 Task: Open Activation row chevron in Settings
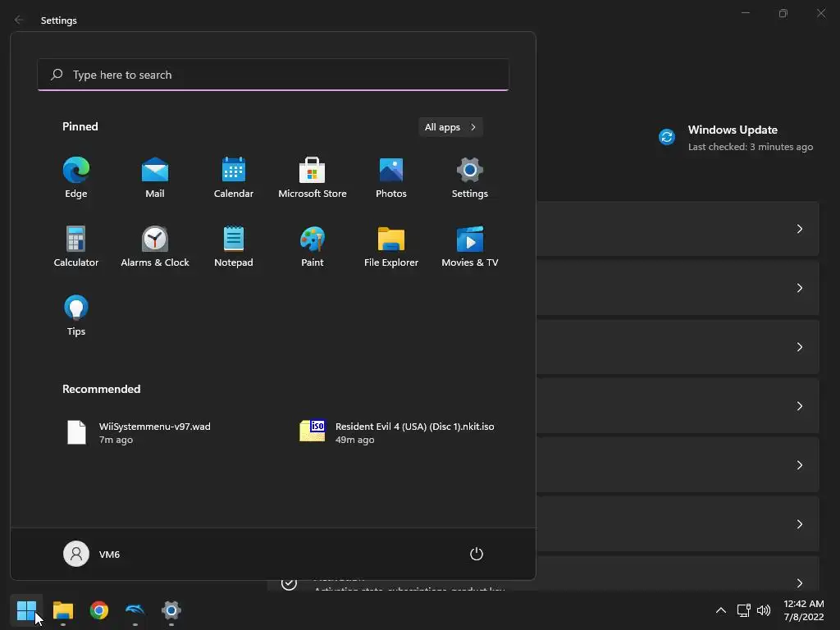click(x=799, y=582)
